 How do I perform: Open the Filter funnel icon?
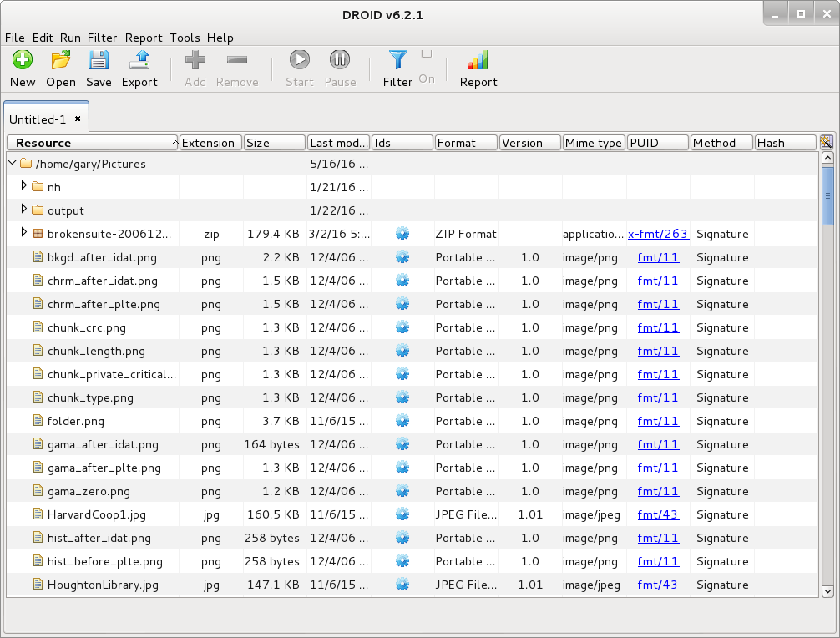coord(397,61)
